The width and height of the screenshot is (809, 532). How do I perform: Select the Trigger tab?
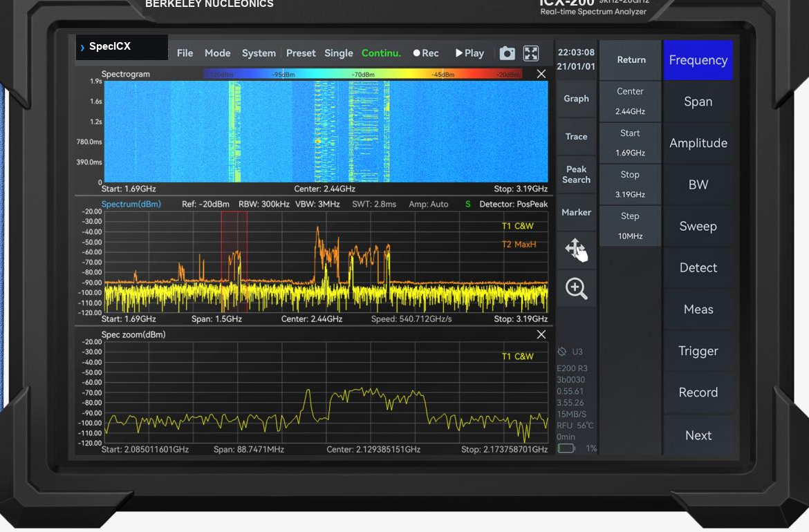(698, 351)
